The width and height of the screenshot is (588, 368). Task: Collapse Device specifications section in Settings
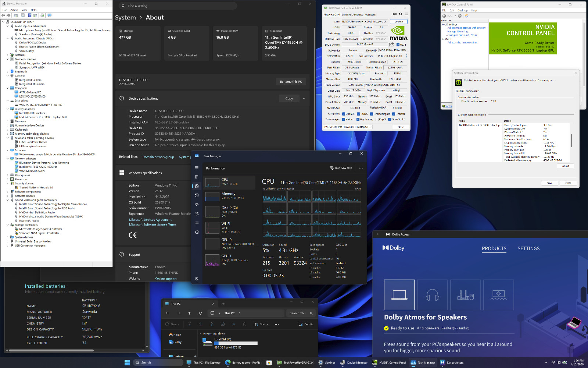pyautogui.click(x=304, y=98)
